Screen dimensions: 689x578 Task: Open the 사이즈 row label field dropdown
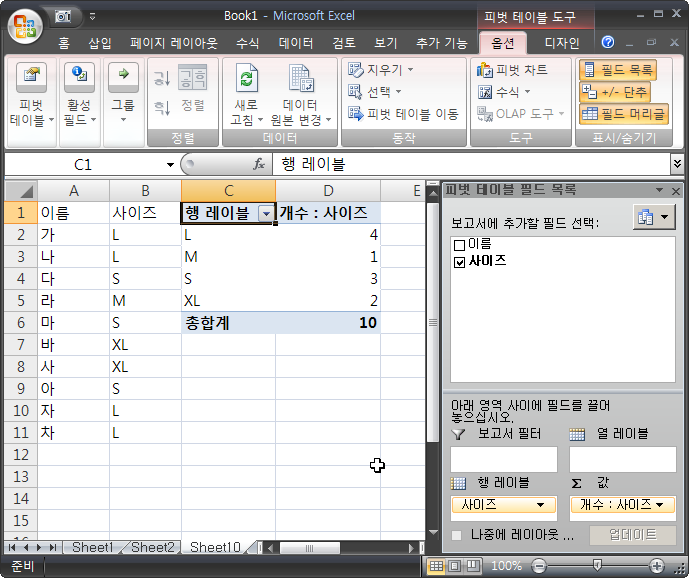[541, 505]
